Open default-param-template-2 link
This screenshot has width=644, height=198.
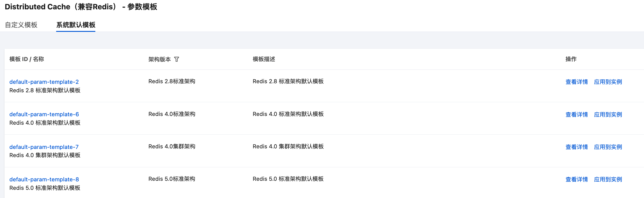tap(44, 82)
